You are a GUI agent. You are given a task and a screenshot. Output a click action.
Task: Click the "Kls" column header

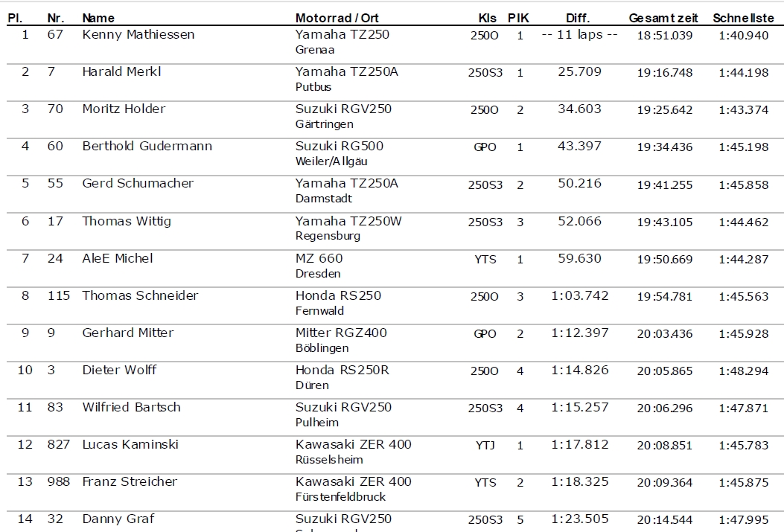[x=488, y=18]
